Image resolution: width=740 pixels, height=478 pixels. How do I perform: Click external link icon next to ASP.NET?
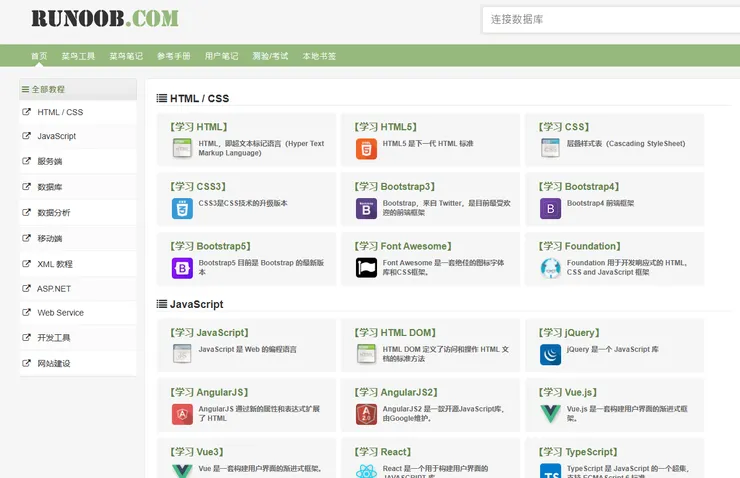[x=26, y=288]
